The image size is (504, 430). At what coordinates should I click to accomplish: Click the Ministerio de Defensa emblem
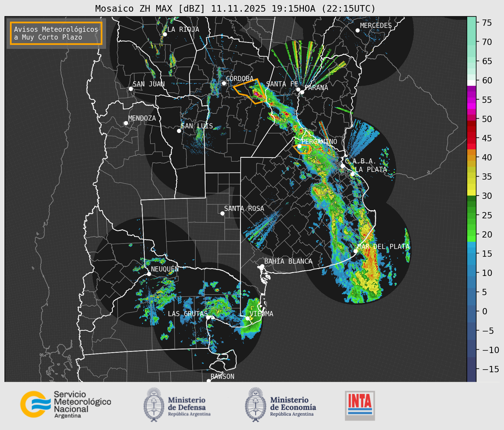click(154, 404)
